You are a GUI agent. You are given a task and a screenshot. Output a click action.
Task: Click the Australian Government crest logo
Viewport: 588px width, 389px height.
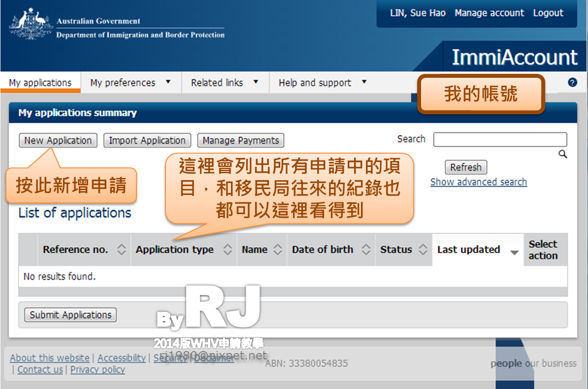31,24
